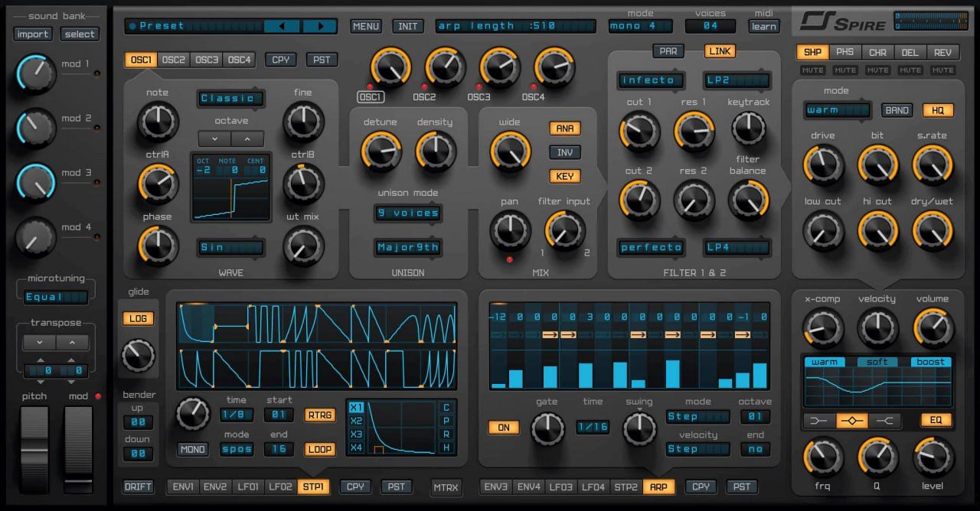The image size is (980, 511).
Task: Open the MTRX modulation matrix button
Action: tap(446, 487)
